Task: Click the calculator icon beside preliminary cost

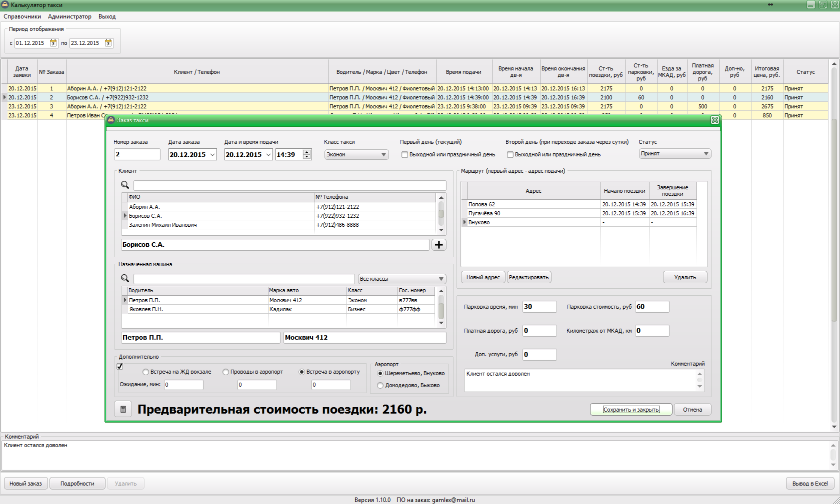Action: (x=123, y=410)
